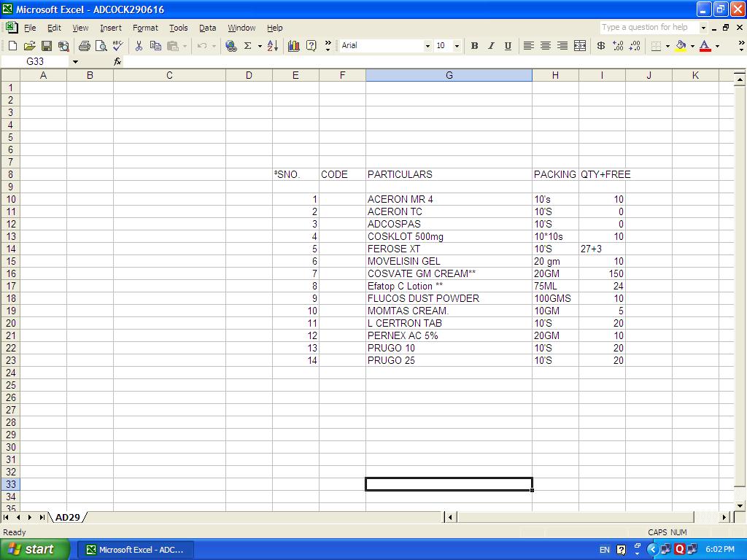Open the Paste options dropdown arrow

tap(185, 46)
